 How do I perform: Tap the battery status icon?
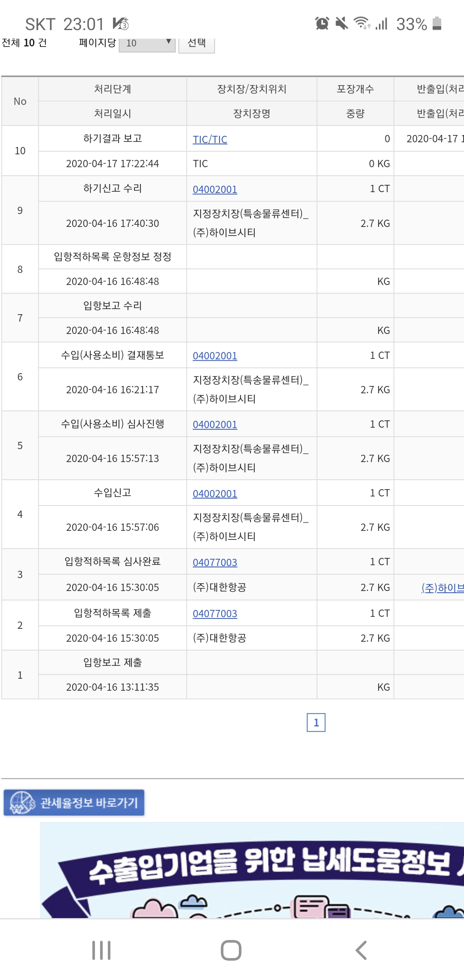pyautogui.click(x=437, y=23)
